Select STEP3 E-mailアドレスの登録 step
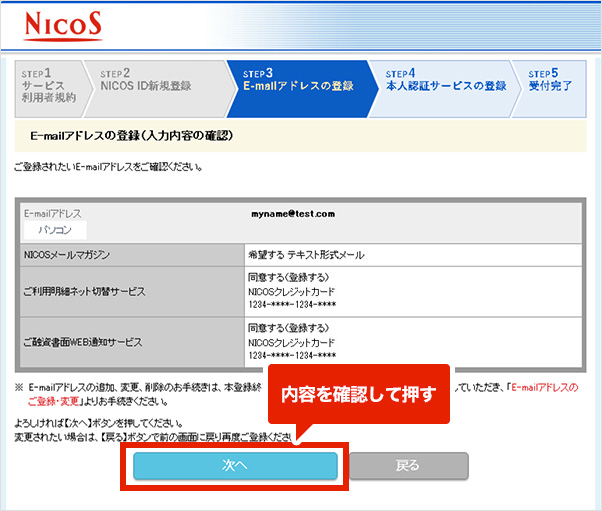The image size is (602, 511). pyautogui.click(x=297, y=80)
